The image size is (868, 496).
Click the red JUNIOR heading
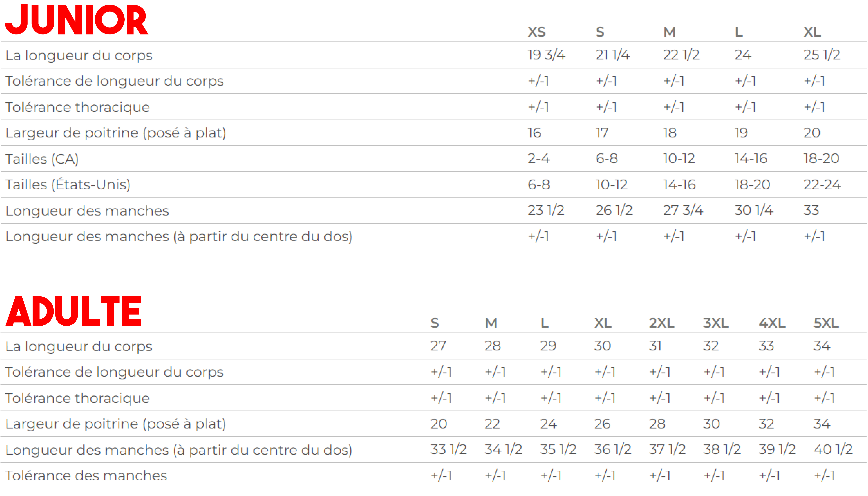click(x=77, y=20)
